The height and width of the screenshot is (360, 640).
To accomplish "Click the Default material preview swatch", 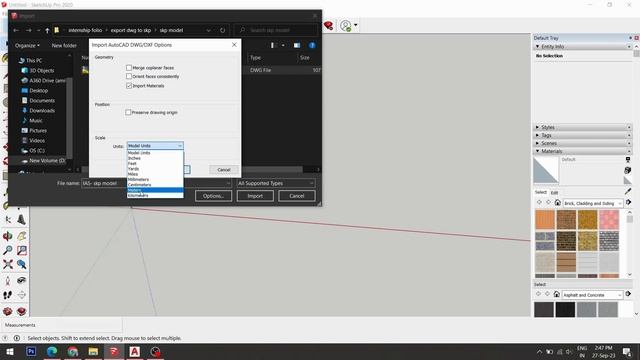I will pos(546,170).
